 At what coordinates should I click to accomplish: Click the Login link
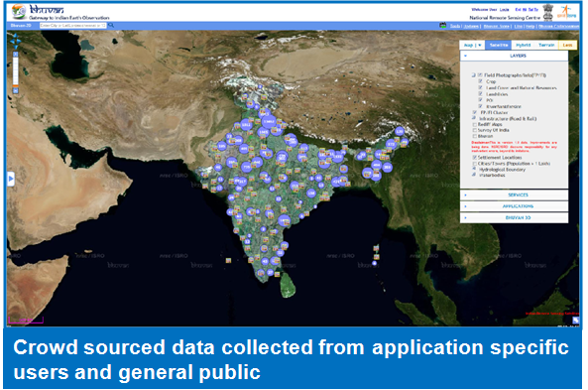[x=505, y=9]
